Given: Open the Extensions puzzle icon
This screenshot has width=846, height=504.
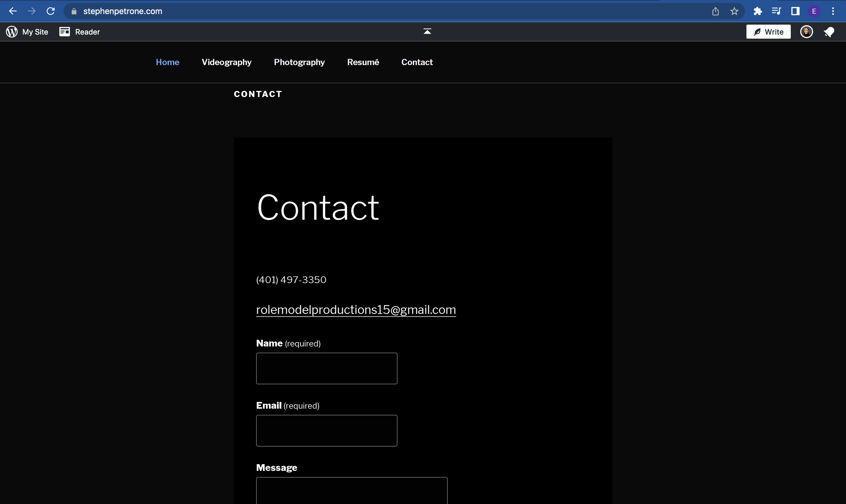Looking at the screenshot, I should coord(758,11).
